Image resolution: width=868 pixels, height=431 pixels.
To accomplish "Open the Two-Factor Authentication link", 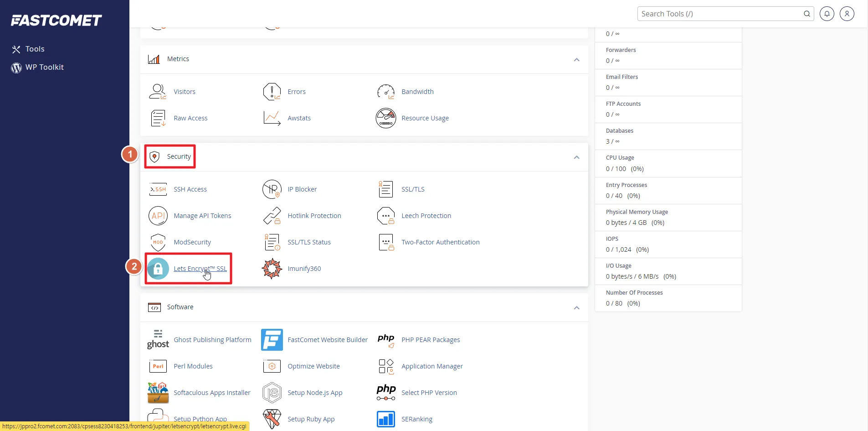I will pos(441,242).
